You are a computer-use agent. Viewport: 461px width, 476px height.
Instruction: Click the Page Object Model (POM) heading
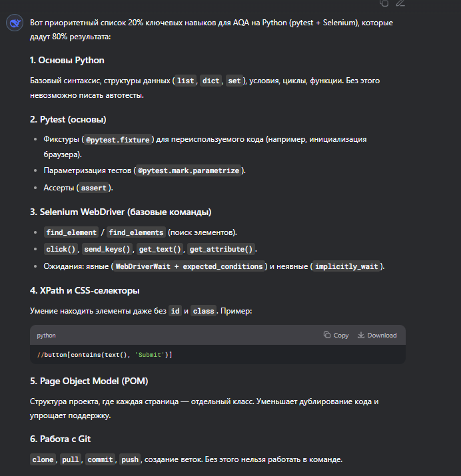(x=89, y=381)
